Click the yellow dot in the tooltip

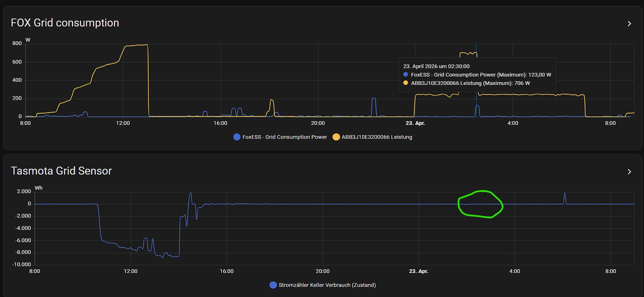406,83
